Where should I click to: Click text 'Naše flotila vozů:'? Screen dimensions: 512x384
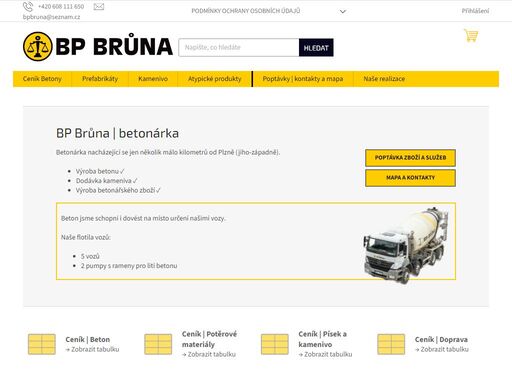point(86,237)
